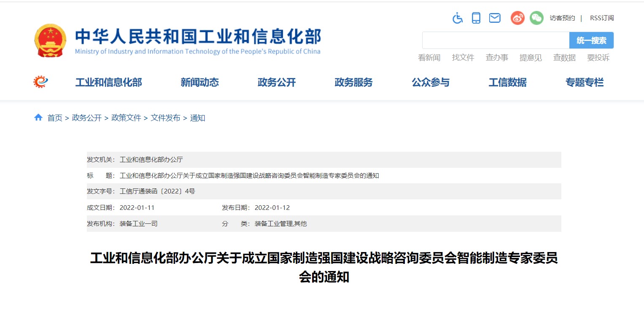Click the national emblem logo
Screen dimensions: 644x314
[50, 40]
